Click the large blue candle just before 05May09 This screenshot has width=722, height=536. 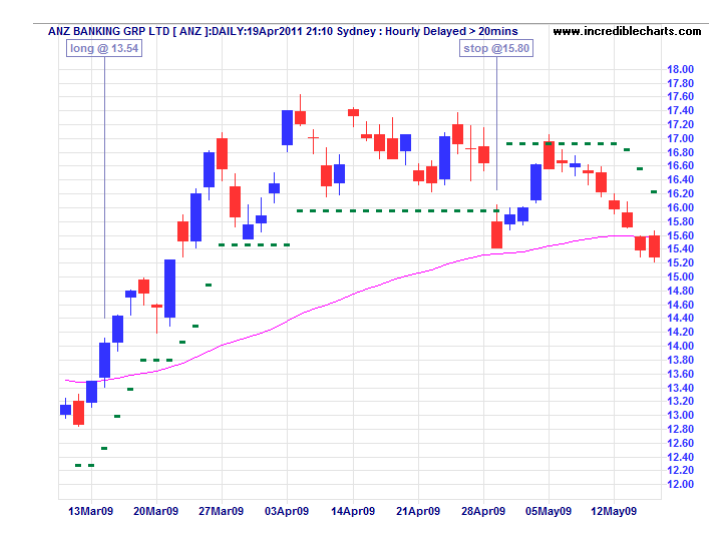[x=536, y=182]
